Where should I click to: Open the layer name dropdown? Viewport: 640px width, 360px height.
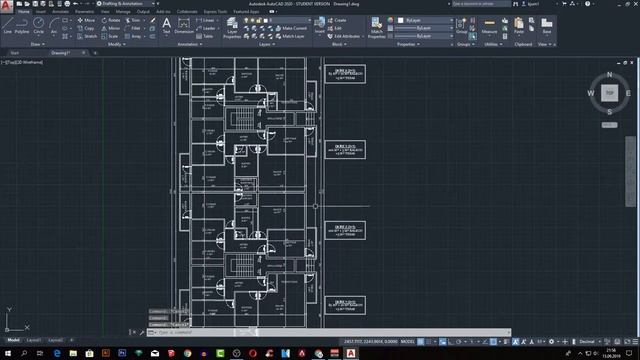(x=277, y=20)
